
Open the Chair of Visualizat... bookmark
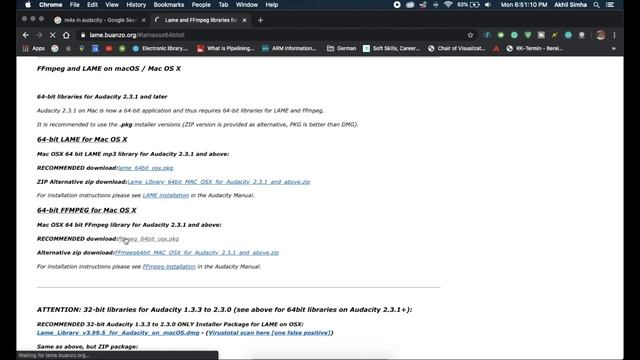tap(456, 49)
